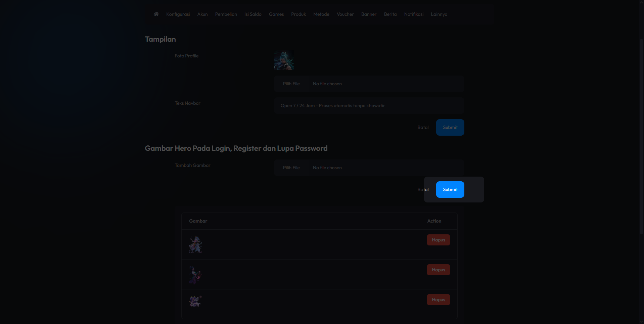
Task: Select the Voucher menu item
Action: 345,14
